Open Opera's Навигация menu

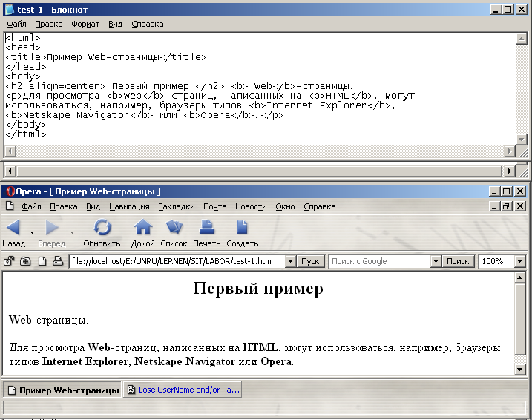click(129, 206)
